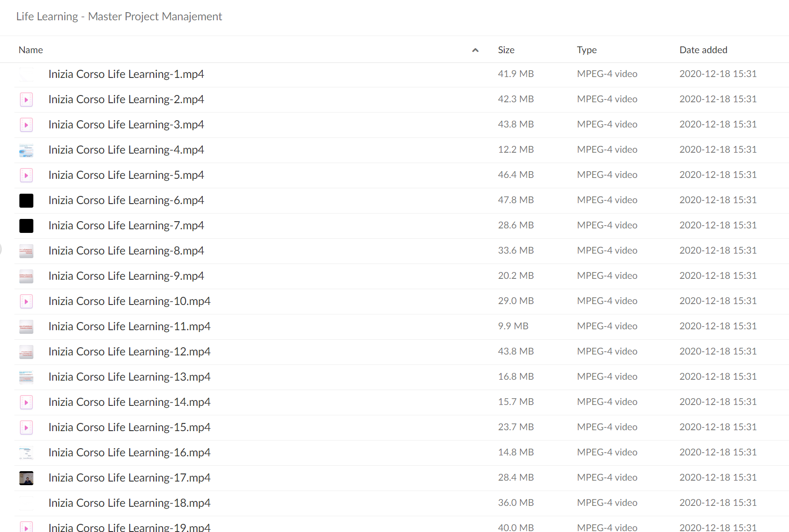Viewport: 789px width, 532px height.
Task: Open the Life Learning - Master Project Manajement title
Action: coord(119,17)
